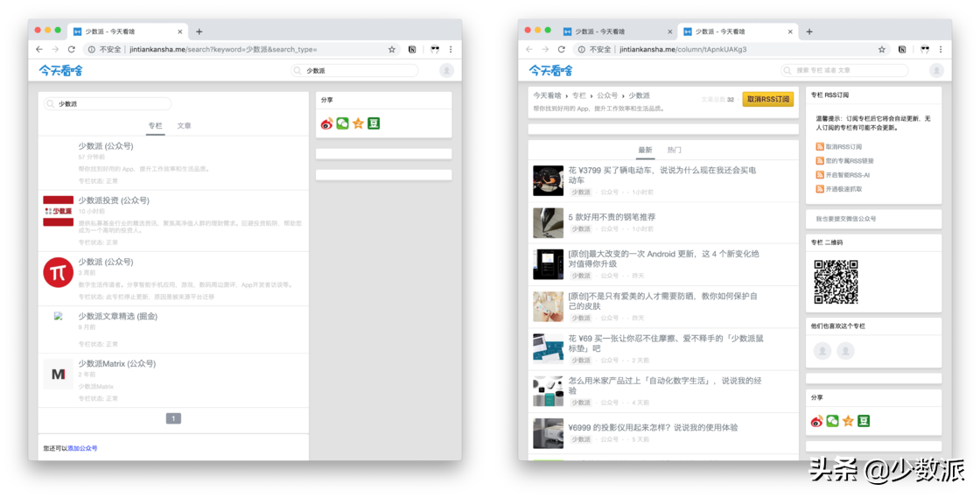Click the RSS icon beside 取消RSS订阅 in the sidebar
This screenshot has height=498, width=980.
pos(819,147)
